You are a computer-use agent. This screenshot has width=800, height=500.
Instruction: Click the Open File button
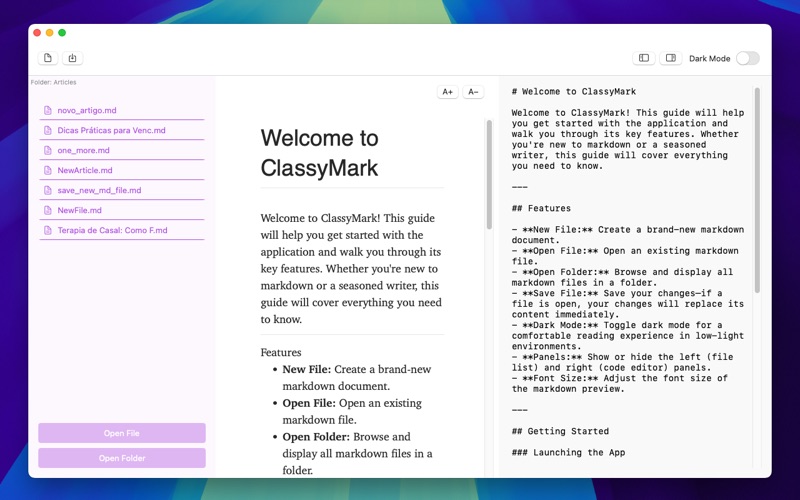point(122,433)
